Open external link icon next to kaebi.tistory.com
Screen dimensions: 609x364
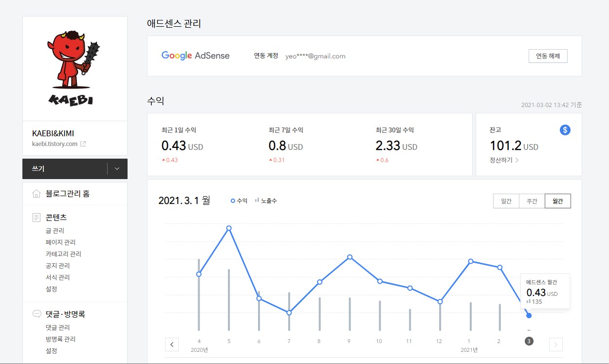[83, 144]
